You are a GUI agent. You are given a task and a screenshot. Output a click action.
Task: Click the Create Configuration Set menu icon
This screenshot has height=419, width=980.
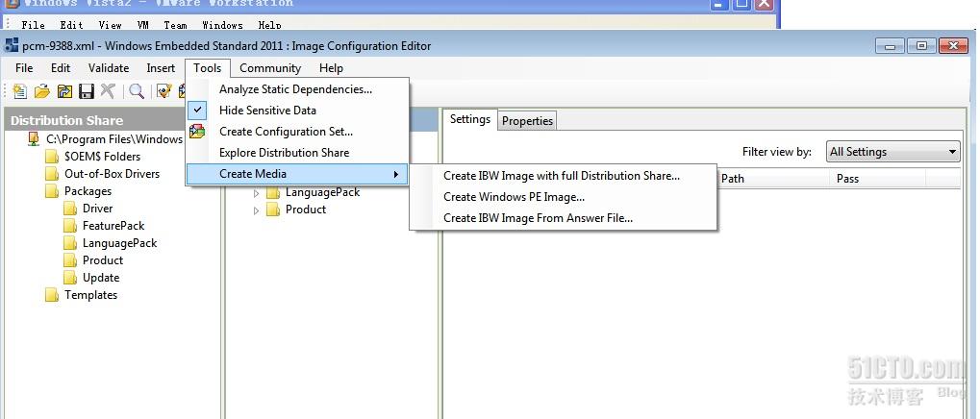point(197,131)
